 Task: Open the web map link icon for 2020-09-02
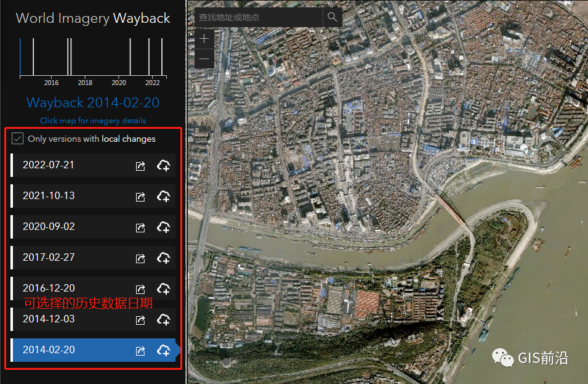click(140, 227)
